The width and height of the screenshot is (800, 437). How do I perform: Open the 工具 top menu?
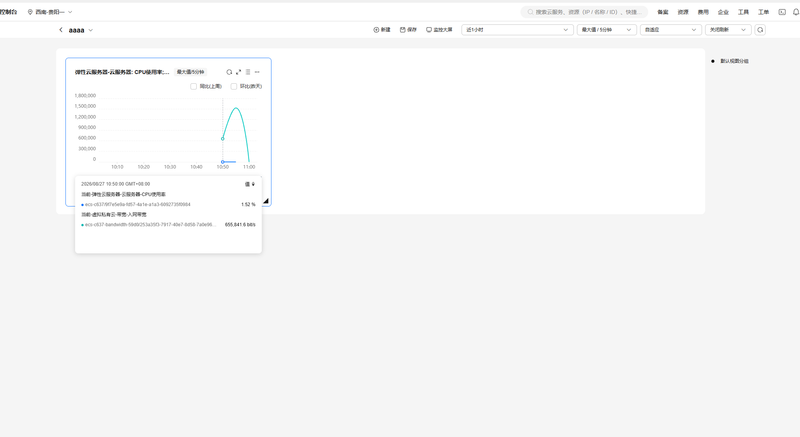tap(743, 12)
